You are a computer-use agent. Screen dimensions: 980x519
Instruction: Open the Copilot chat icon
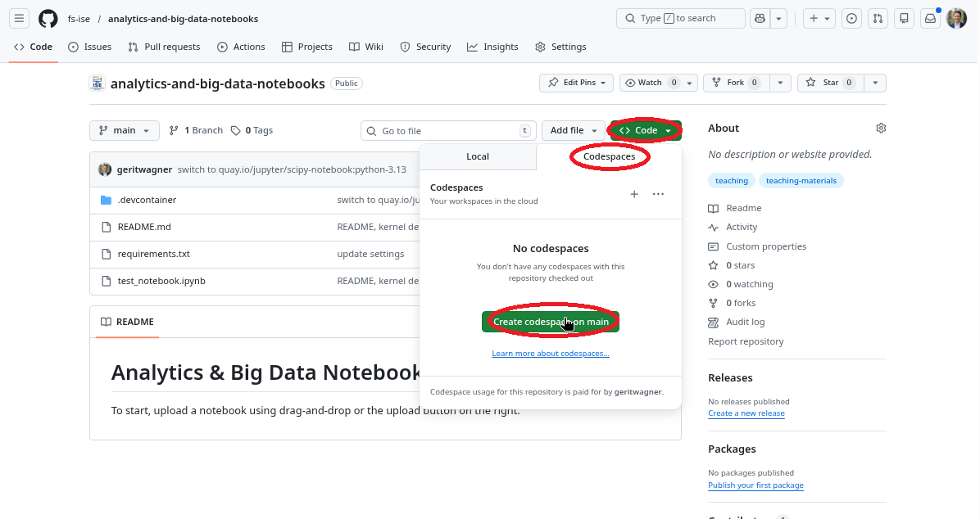click(760, 18)
